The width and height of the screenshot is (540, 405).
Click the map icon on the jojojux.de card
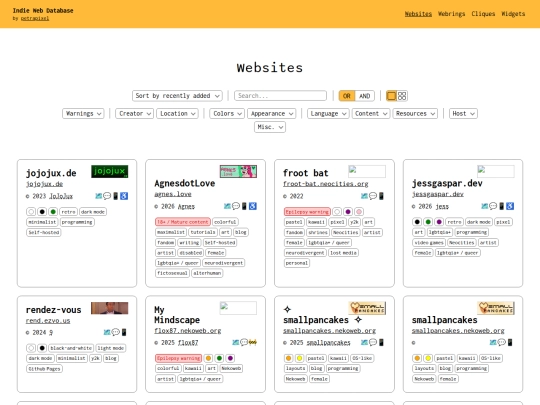click(x=98, y=196)
